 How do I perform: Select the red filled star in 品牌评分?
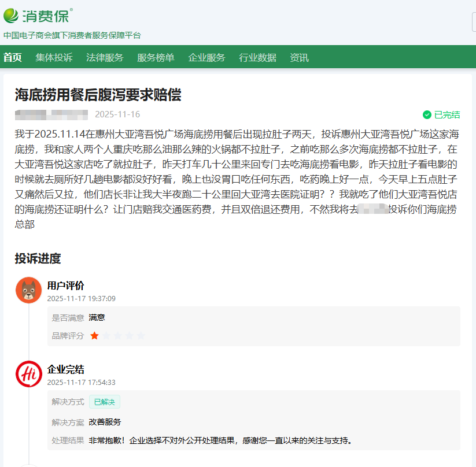click(94, 334)
